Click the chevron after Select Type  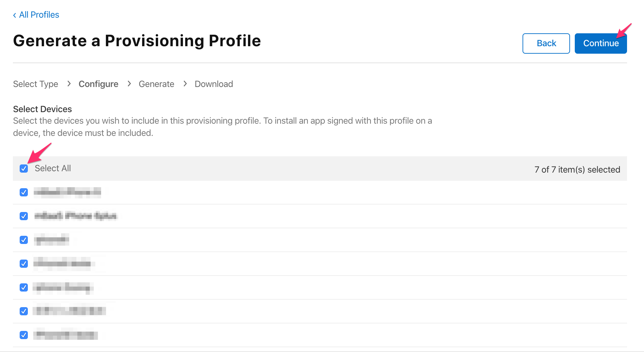pyautogui.click(x=69, y=84)
